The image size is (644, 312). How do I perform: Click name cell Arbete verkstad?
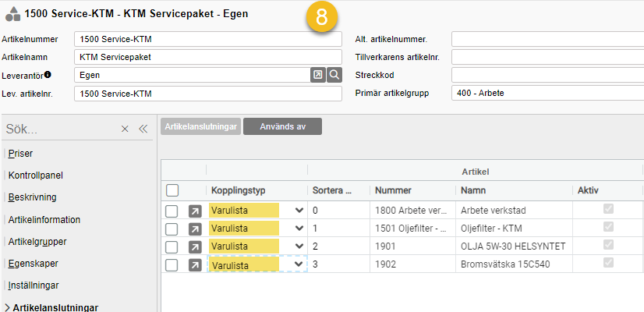(514, 211)
